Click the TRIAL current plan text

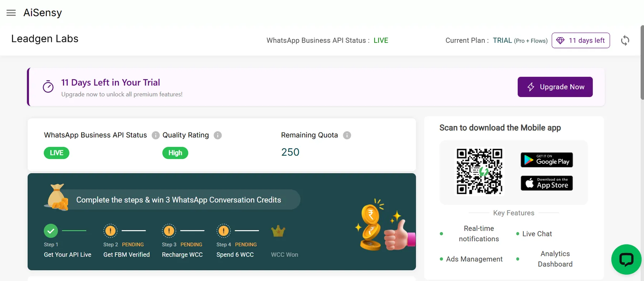coord(502,40)
